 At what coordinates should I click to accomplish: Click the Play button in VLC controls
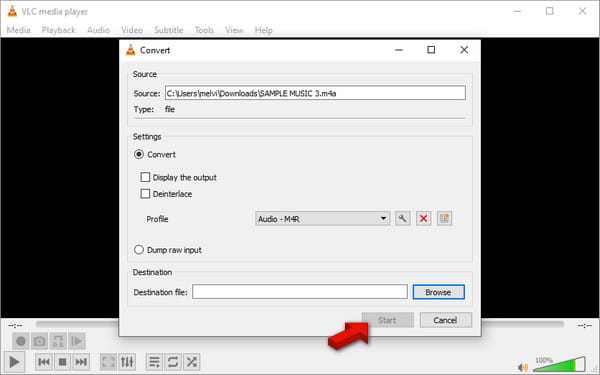pos(14,362)
